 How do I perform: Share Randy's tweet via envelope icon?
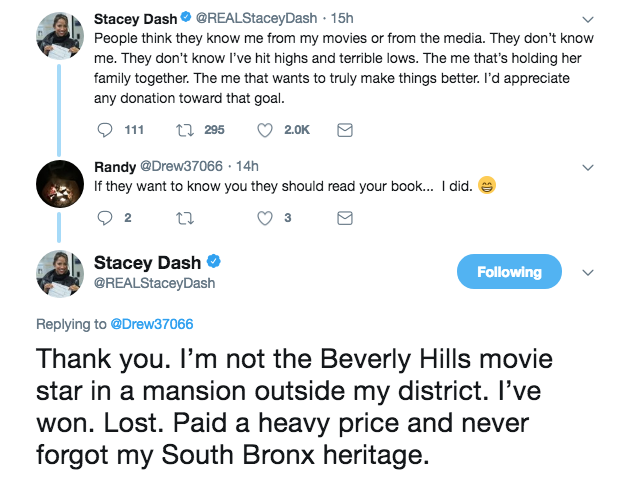(x=344, y=217)
